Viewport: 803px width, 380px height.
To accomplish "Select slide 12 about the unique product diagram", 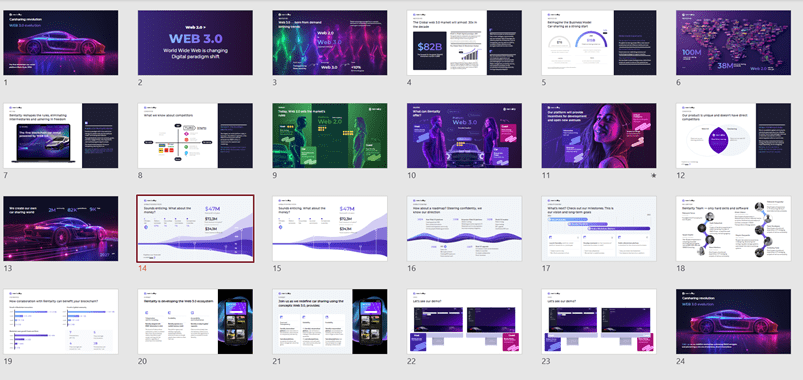I will point(733,136).
